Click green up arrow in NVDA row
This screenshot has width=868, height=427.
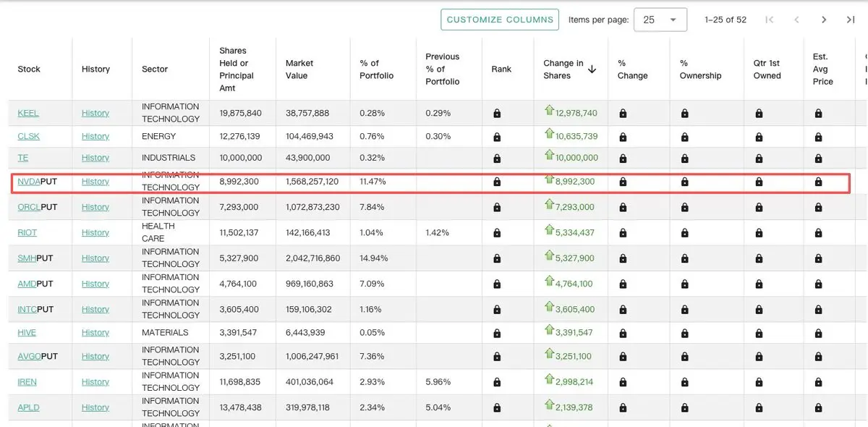549,179
